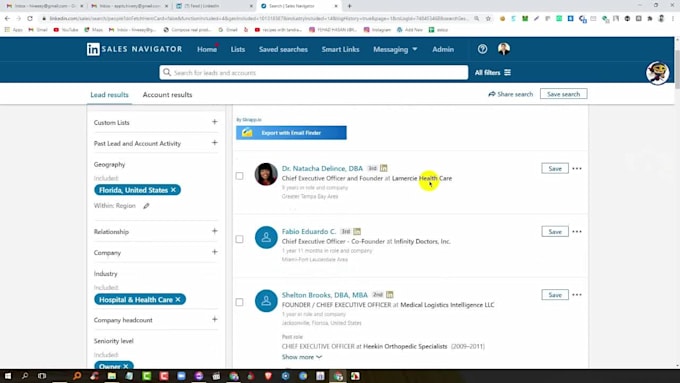Remove the Florida, United States filter
Viewport: 680px width, 383px height.
(x=173, y=190)
